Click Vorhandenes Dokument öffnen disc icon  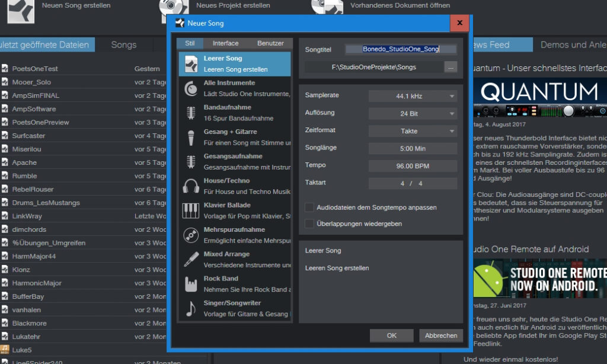[327, 8]
